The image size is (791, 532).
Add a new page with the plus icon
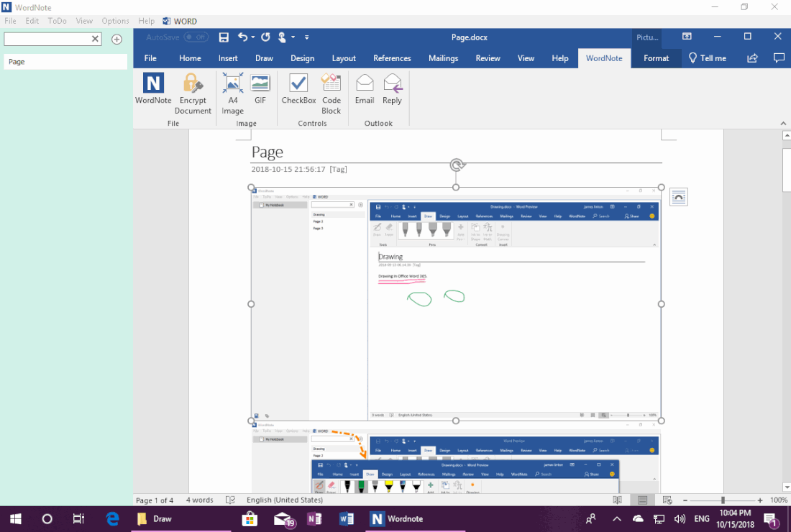[116, 40]
